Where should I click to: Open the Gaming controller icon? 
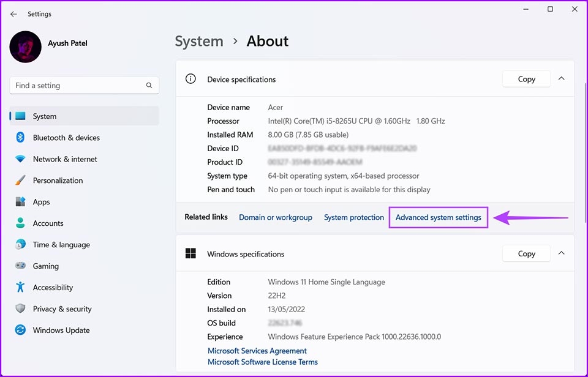(19, 266)
